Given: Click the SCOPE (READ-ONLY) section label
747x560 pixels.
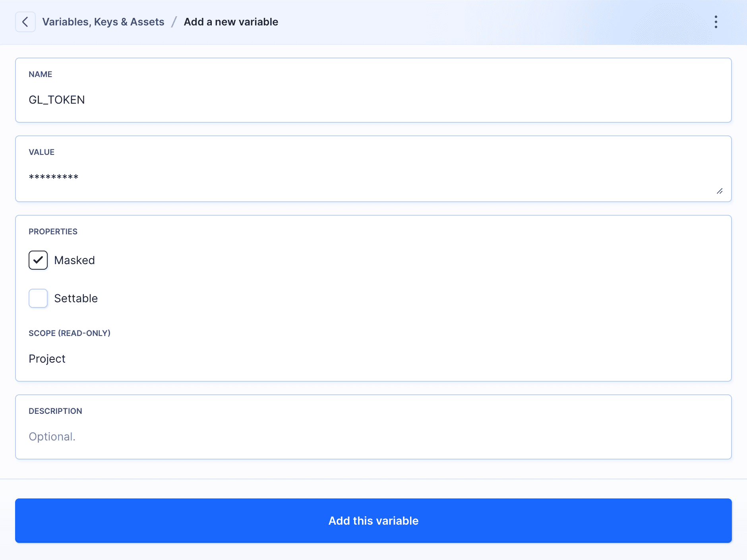Looking at the screenshot, I should click(70, 333).
